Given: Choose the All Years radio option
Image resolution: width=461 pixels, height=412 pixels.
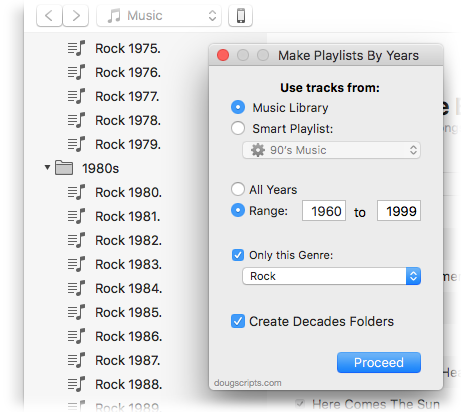Looking at the screenshot, I should 238,189.
